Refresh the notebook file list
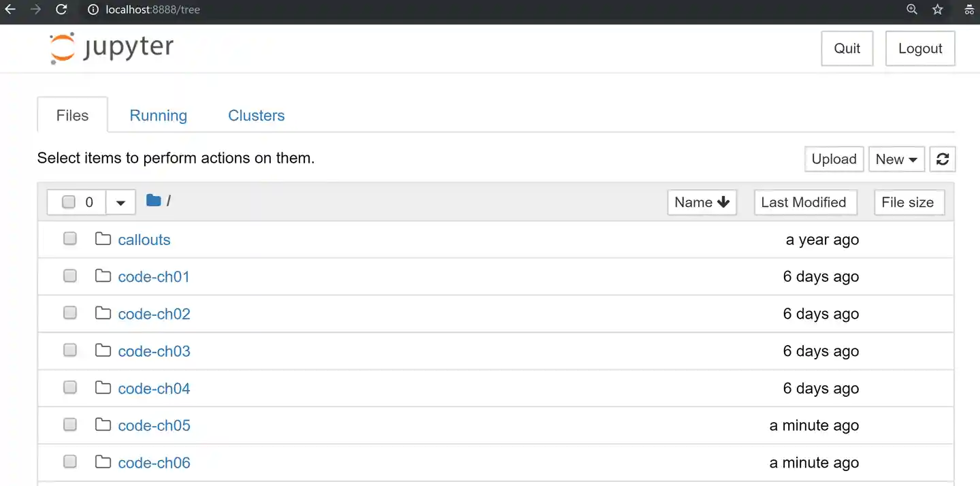The image size is (980, 486). (x=943, y=159)
